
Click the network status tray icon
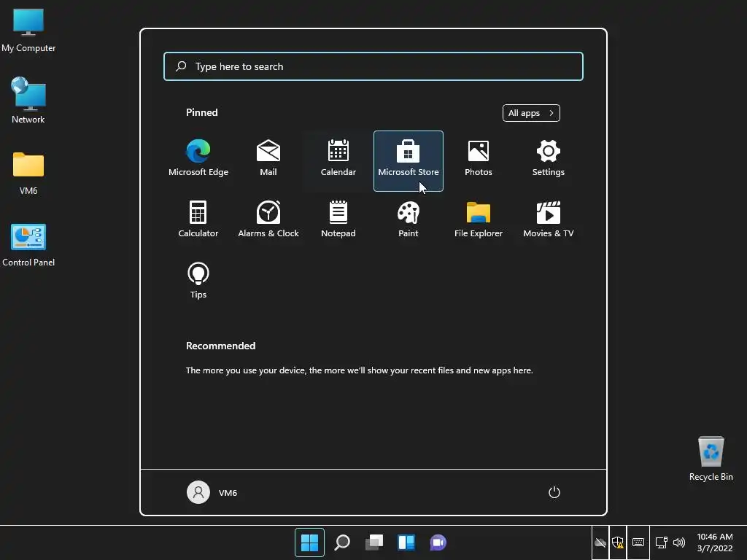pos(661,542)
